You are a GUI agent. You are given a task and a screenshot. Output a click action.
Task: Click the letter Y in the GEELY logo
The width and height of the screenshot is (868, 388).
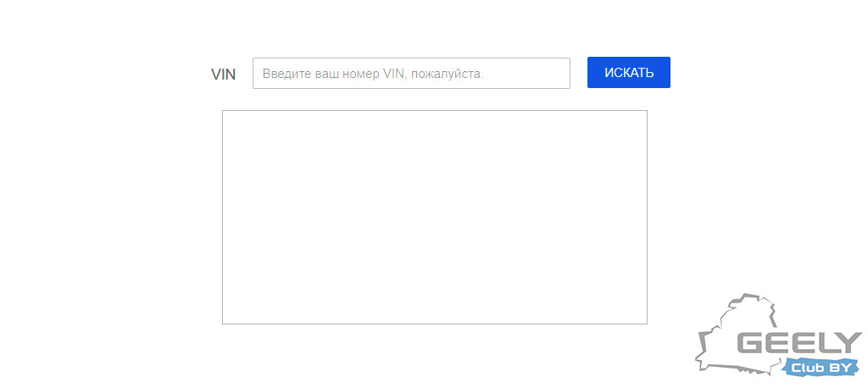[x=849, y=344]
